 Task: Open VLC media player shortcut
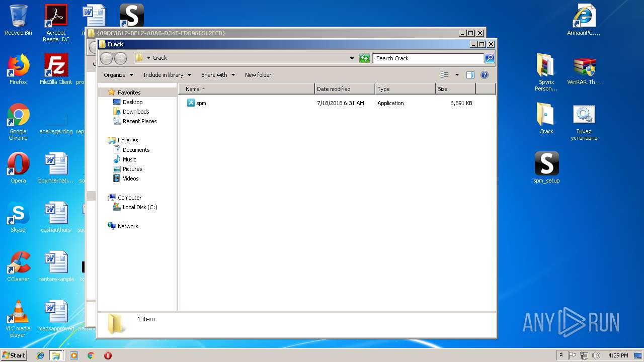(x=18, y=319)
